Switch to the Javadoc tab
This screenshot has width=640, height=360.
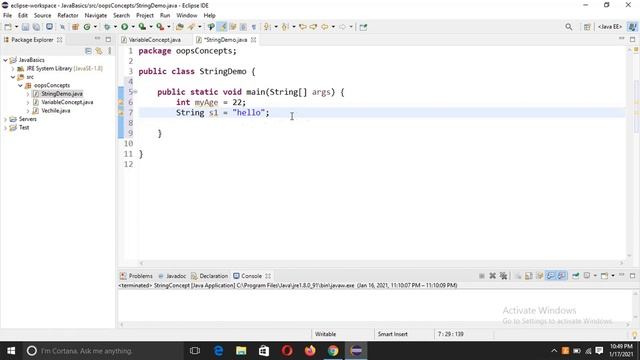(172, 276)
